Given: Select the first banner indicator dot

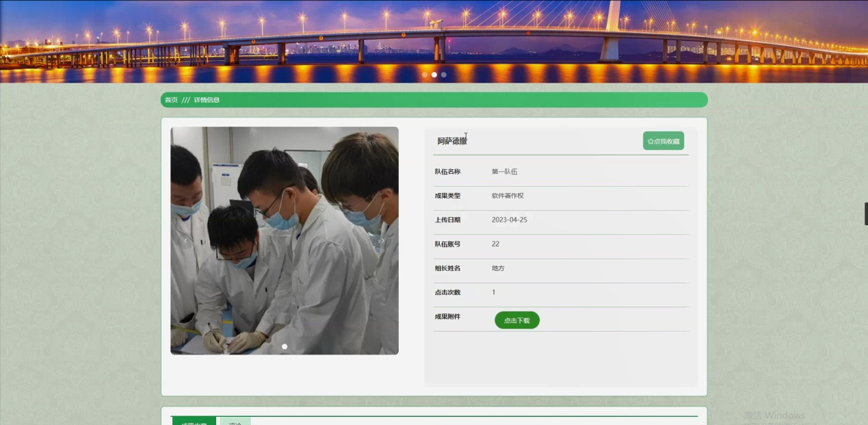Looking at the screenshot, I should point(425,75).
